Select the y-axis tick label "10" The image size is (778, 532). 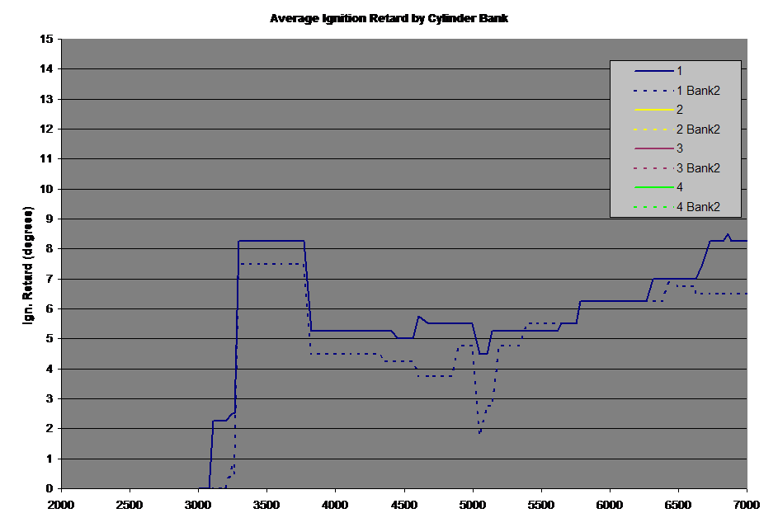click(47, 189)
